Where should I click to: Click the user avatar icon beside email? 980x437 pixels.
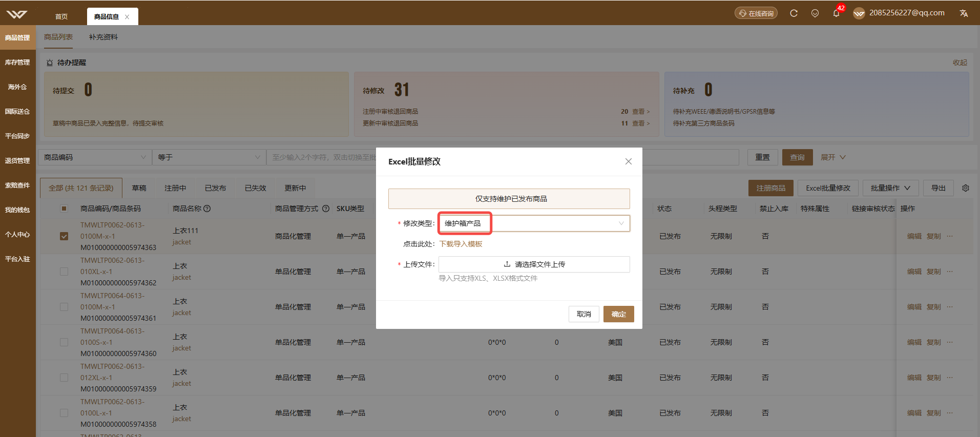point(859,14)
